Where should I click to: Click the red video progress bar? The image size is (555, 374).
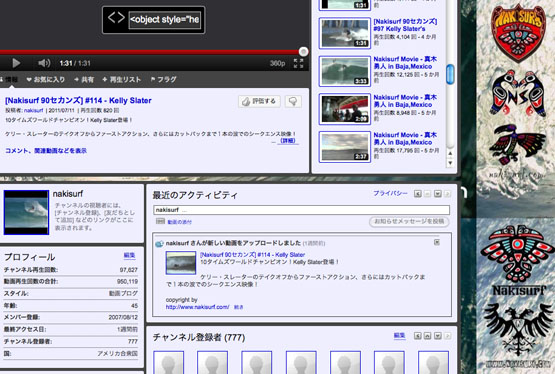coord(150,52)
